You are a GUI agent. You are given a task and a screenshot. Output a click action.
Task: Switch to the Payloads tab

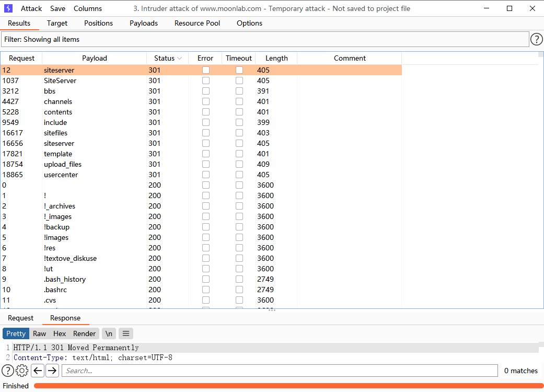144,23
